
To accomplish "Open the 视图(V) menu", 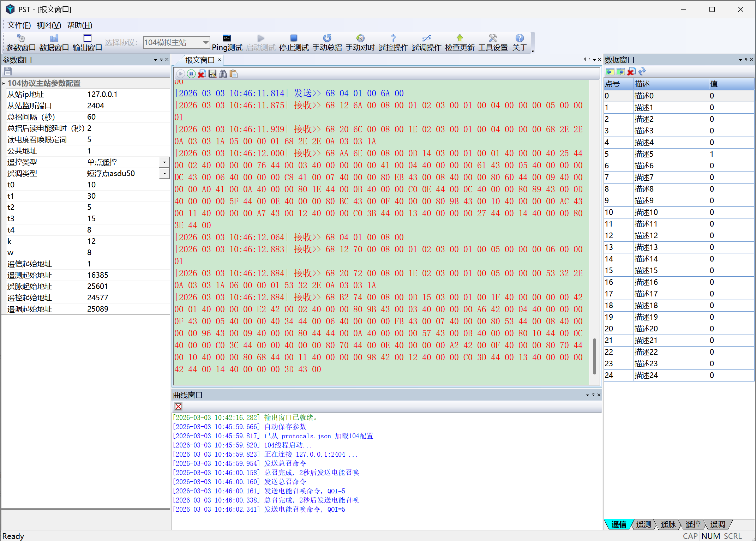I will click(49, 25).
